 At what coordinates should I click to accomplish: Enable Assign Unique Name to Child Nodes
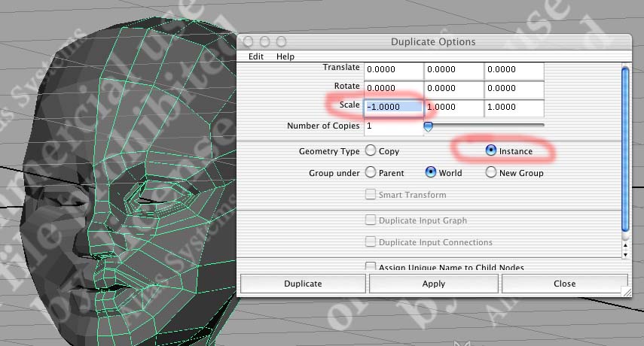[x=371, y=267]
